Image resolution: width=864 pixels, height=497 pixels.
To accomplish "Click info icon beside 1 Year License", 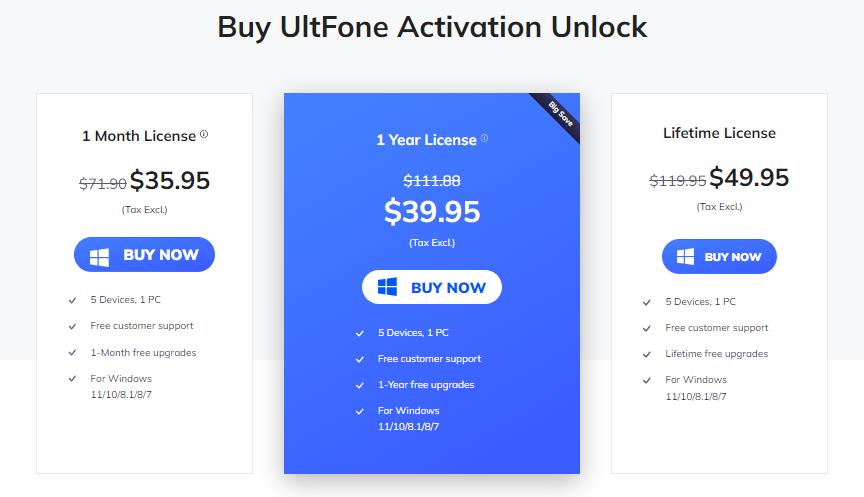I will (x=485, y=139).
